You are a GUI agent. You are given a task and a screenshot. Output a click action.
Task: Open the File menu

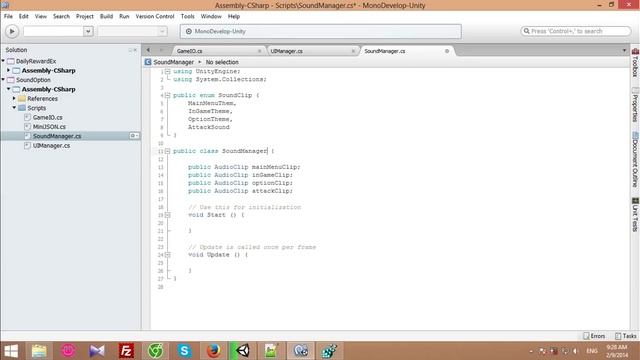[8, 16]
